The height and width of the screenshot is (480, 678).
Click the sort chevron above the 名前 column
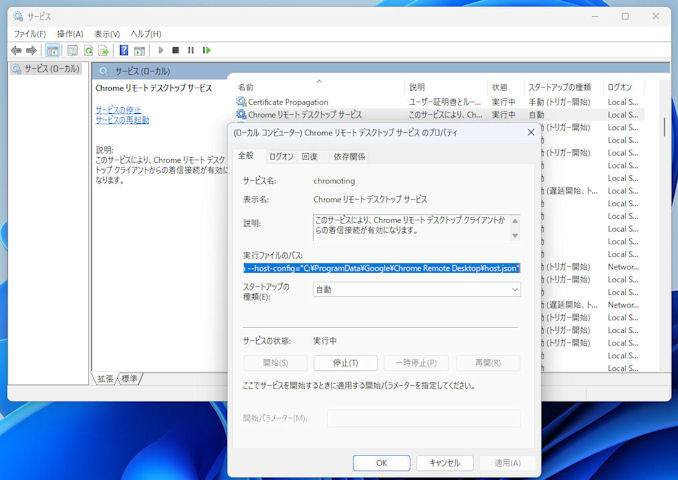pyautogui.click(x=319, y=81)
